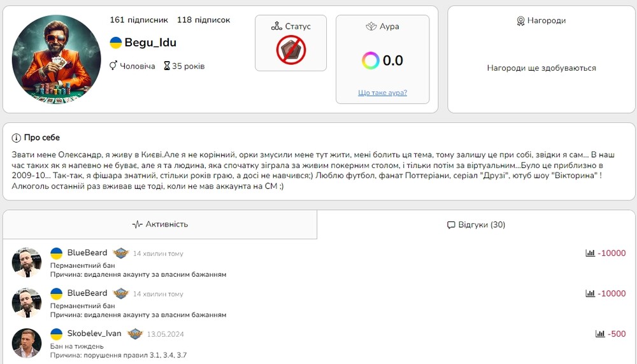Open Skobelev_Ivan's profile by username
637x364 pixels.
(94, 333)
